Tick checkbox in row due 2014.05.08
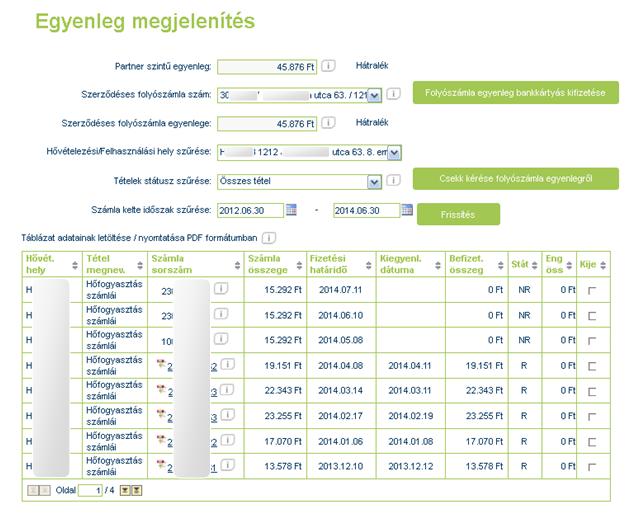This screenshot has width=628, height=515. pyautogui.click(x=592, y=341)
